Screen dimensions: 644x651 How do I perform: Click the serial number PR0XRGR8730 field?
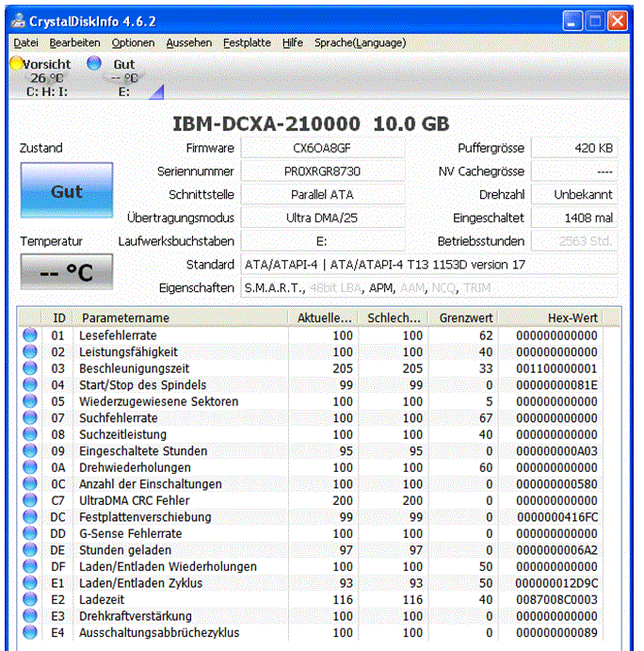pos(322,171)
